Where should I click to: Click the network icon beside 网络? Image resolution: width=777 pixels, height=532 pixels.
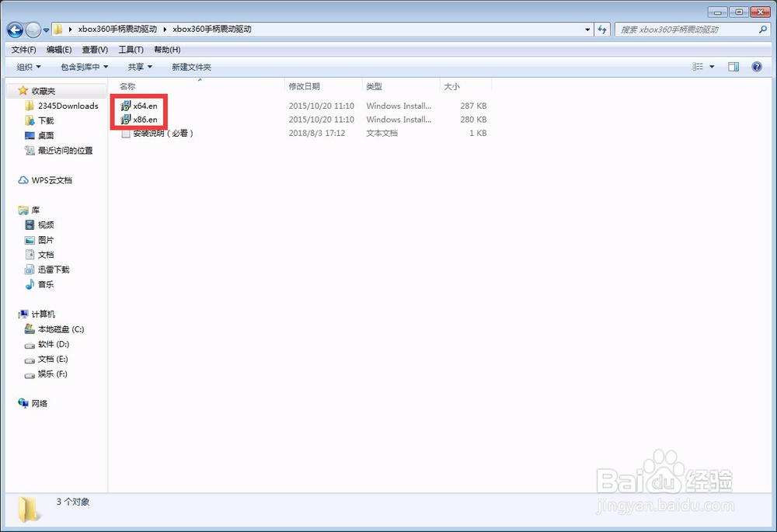[x=23, y=403]
